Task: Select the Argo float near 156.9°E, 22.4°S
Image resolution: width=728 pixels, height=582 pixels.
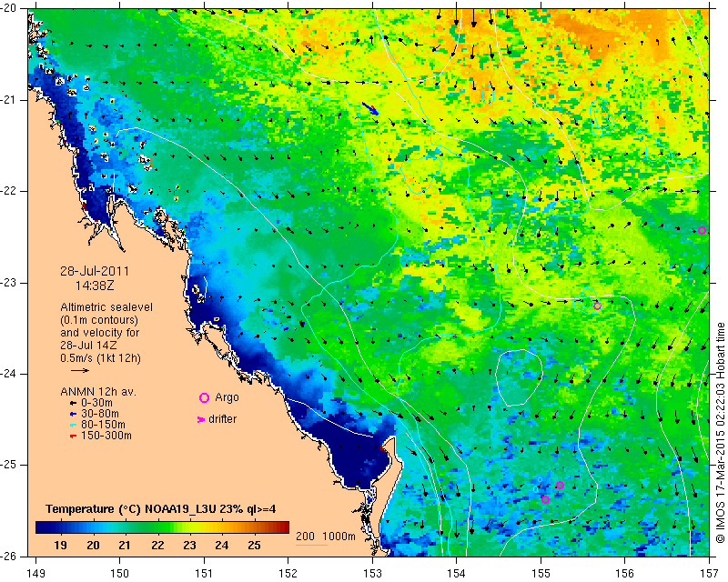Action: pos(702,231)
